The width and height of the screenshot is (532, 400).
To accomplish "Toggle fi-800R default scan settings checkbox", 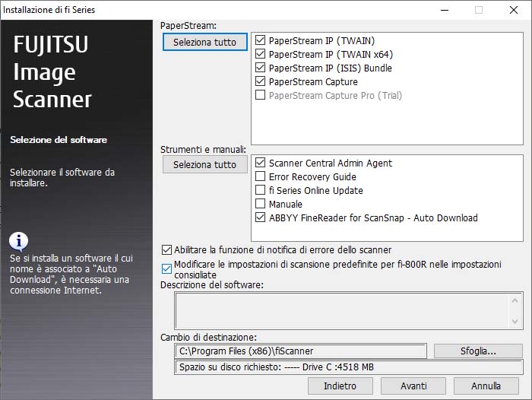I will click(x=167, y=268).
